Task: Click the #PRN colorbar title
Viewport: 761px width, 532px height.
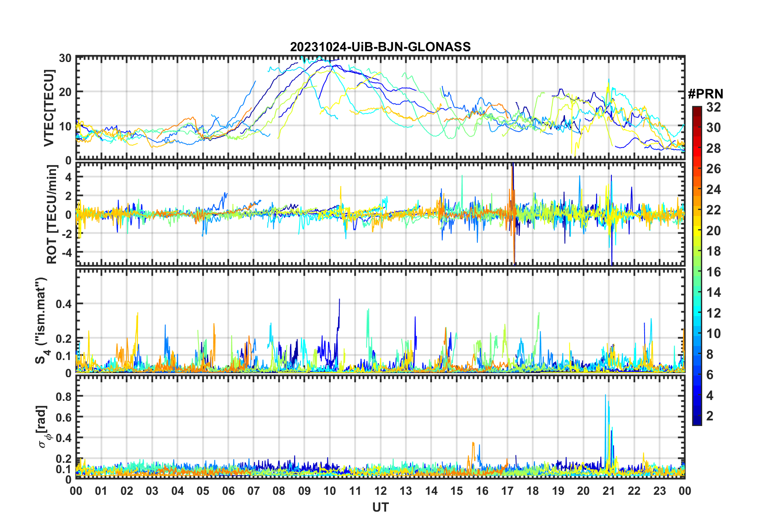Action: click(x=705, y=94)
